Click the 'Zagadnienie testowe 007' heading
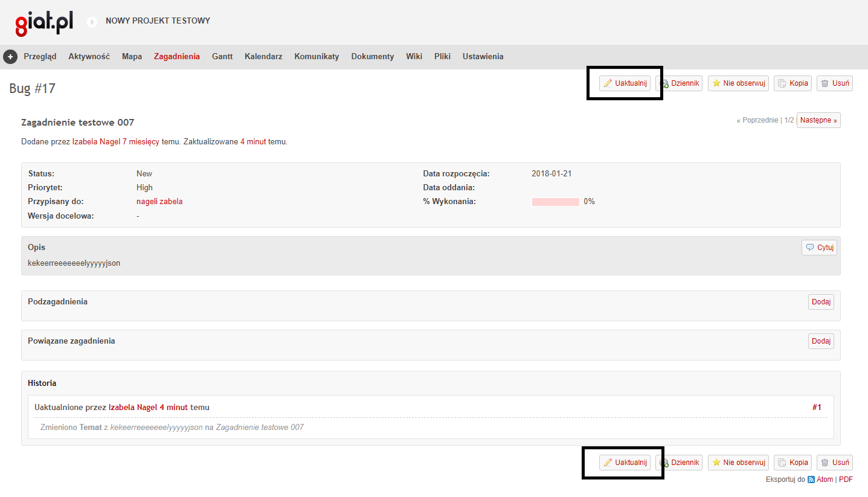The width and height of the screenshot is (868, 497). click(x=77, y=123)
